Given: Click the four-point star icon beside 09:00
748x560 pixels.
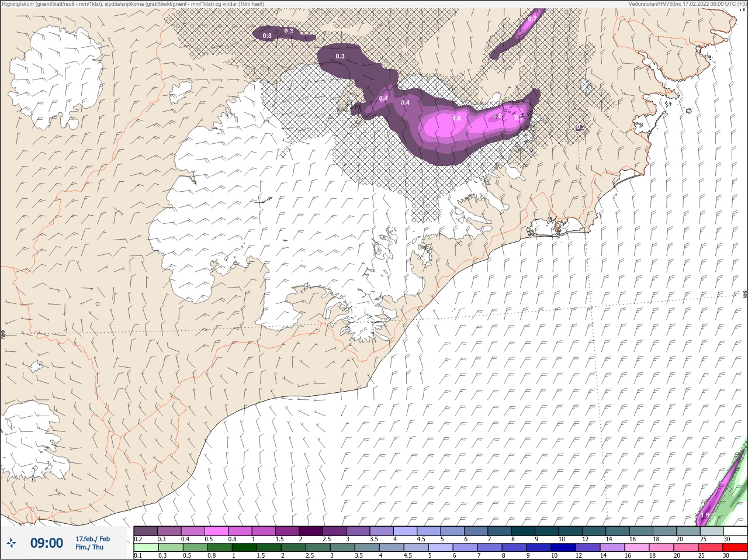Looking at the screenshot, I should (x=12, y=543).
